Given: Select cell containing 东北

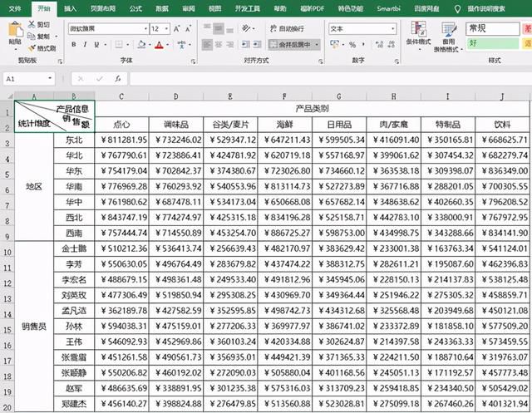Looking at the screenshot, I should pos(74,140).
